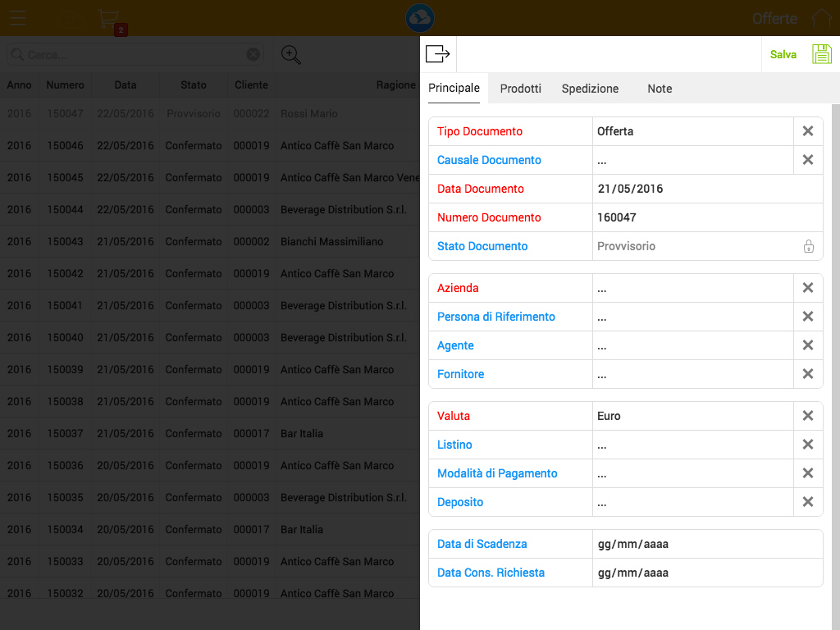
Task: Open the hamburger menu icon
Action: (17, 18)
